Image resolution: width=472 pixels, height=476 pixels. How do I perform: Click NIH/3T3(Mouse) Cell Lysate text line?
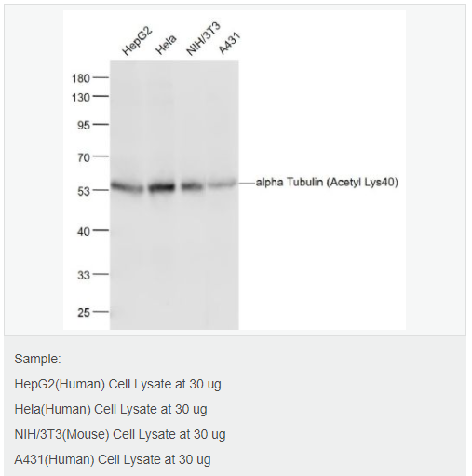pyautogui.click(x=120, y=434)
